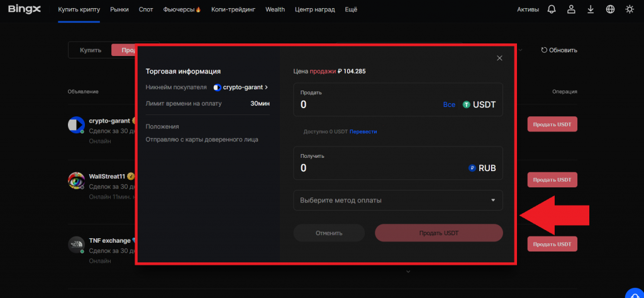
Task: Click the 30мин payment time limit
Action: coord(260,104)
